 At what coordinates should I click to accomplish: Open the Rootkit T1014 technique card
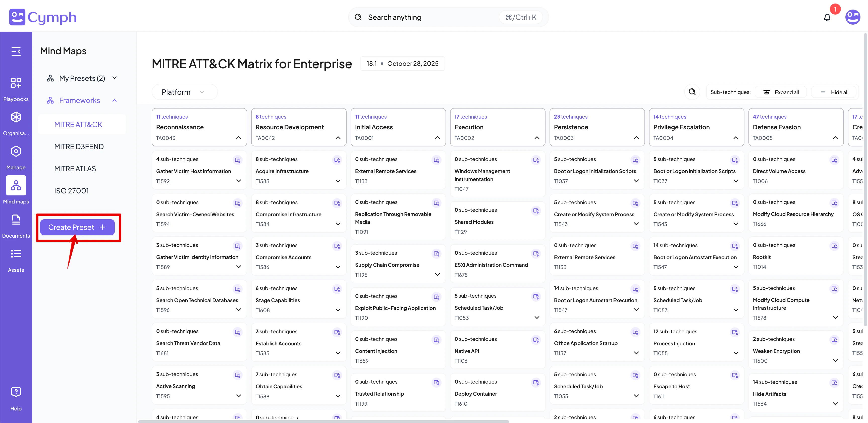796,256
